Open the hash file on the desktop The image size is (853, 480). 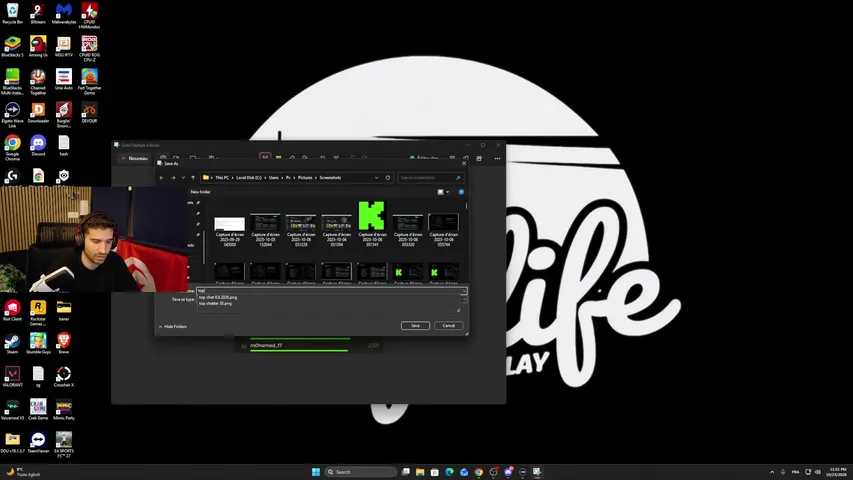(x=64, y=145)
